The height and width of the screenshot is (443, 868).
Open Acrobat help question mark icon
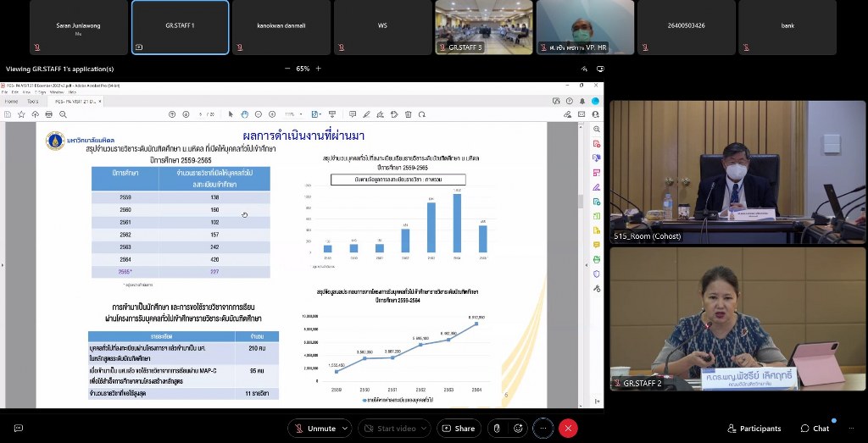(x=570, y=101)
